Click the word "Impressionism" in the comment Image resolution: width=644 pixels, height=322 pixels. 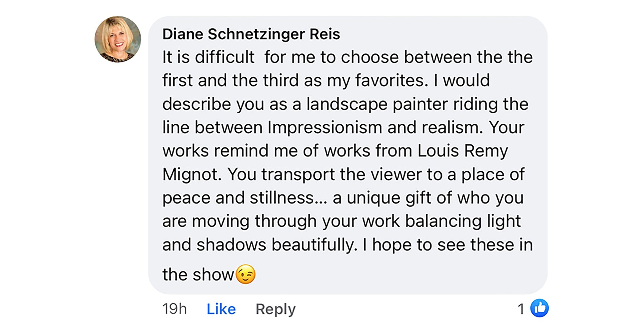pos(325,128)
